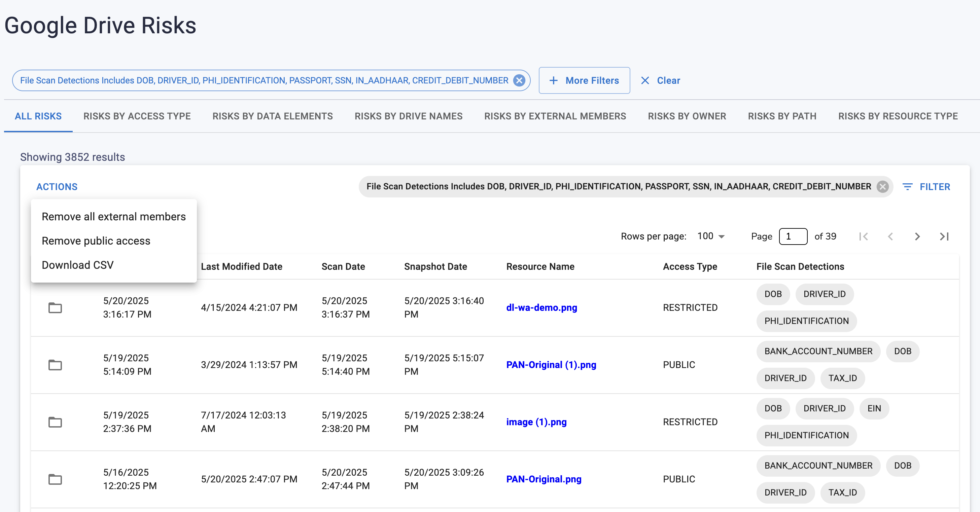Go to next page arrow
This screenshot has width=980, height=512.
click(917, 236)
